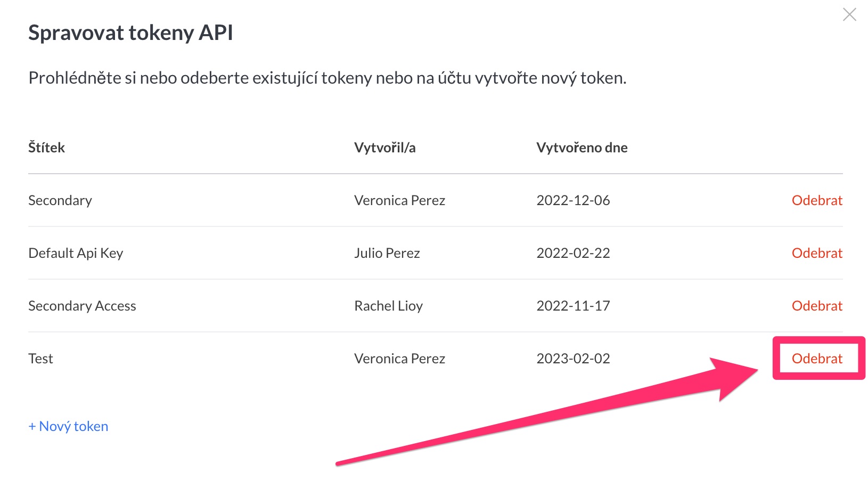The image size is (868, 488).
Task: Click Odebrat for Default Api Key
Action: [817, 253]
